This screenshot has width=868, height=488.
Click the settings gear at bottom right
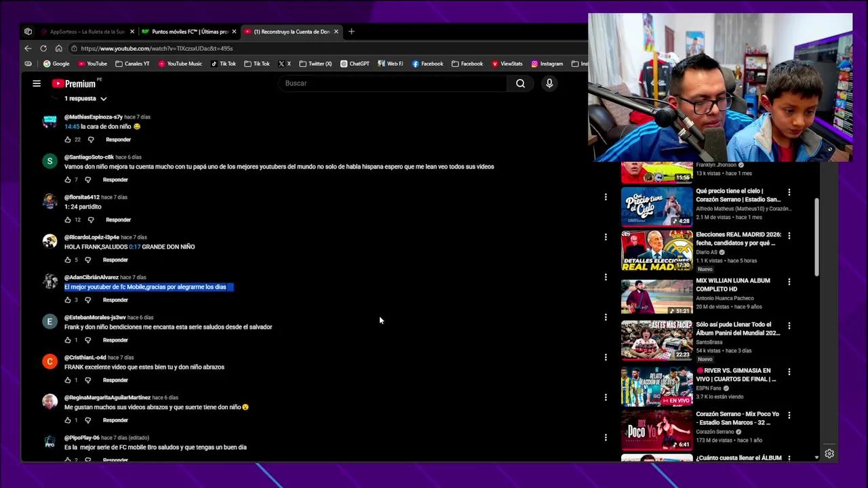coord(829,453)
